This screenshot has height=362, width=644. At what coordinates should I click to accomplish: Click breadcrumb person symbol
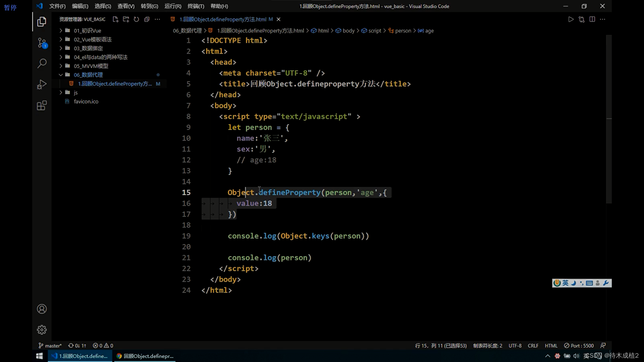point(399,31)
